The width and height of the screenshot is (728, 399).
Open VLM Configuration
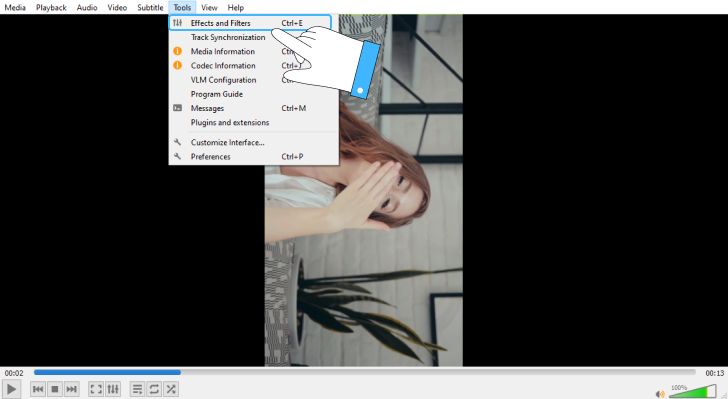pyautogui.click(x=254, y=80)
